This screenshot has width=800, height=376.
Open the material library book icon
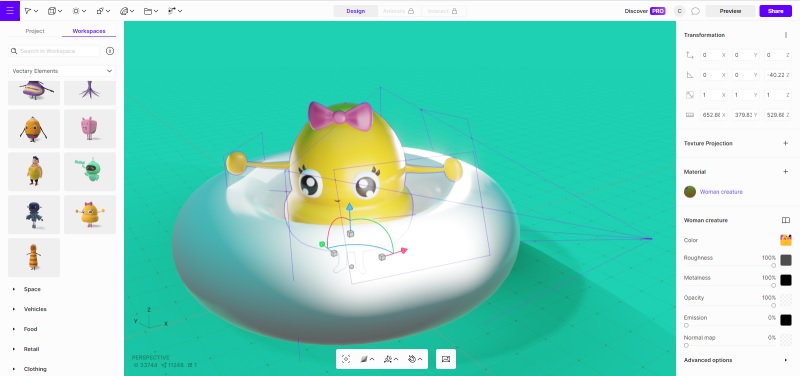point(786,220)
